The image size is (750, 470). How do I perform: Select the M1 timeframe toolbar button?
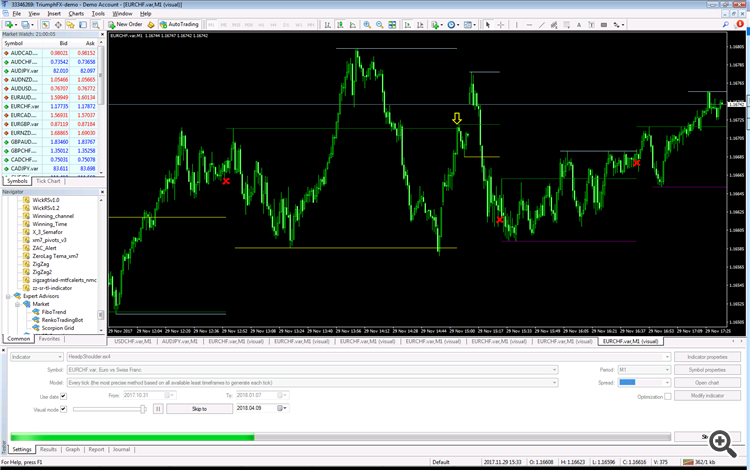pos(211,24)
